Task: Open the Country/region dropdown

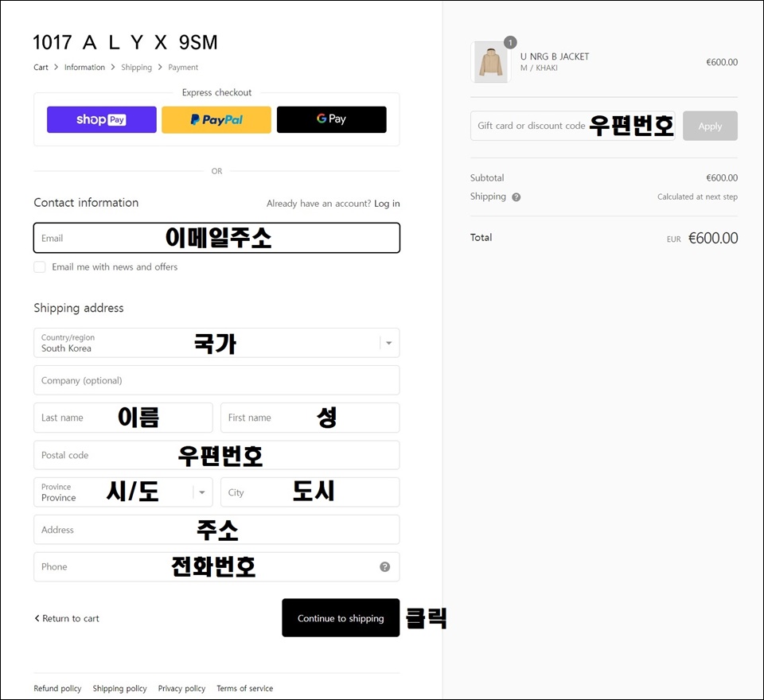Action: [x=216, y=343]
